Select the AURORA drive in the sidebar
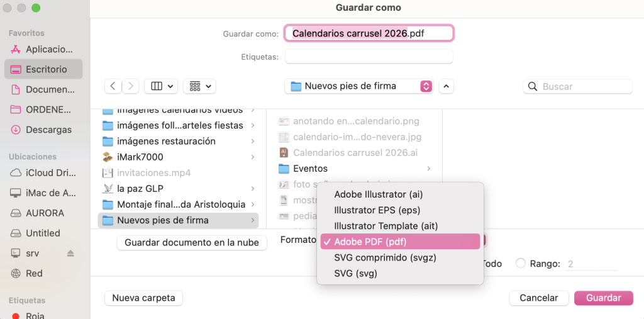 pyautogui.click(x=43, y=213)
